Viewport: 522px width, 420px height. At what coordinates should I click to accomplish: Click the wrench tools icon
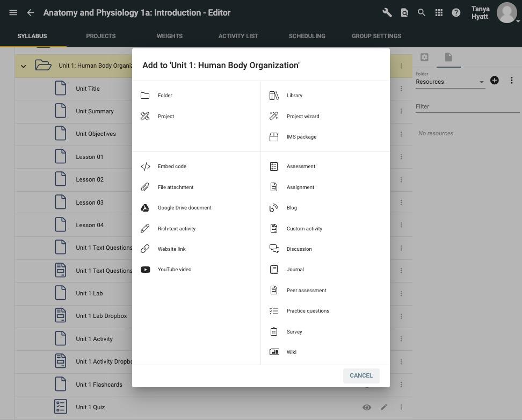(387, 12)
